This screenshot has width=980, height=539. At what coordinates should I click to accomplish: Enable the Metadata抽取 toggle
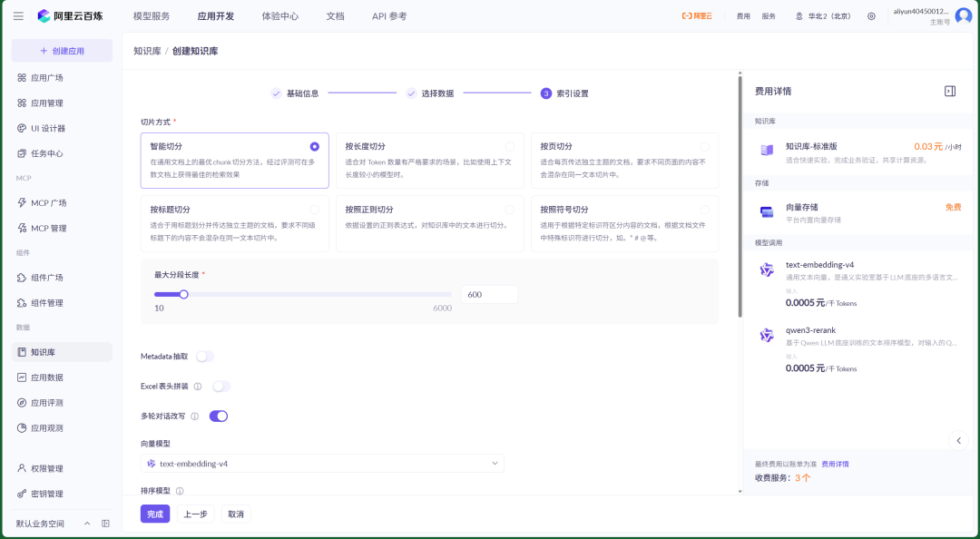pos(202,358)
